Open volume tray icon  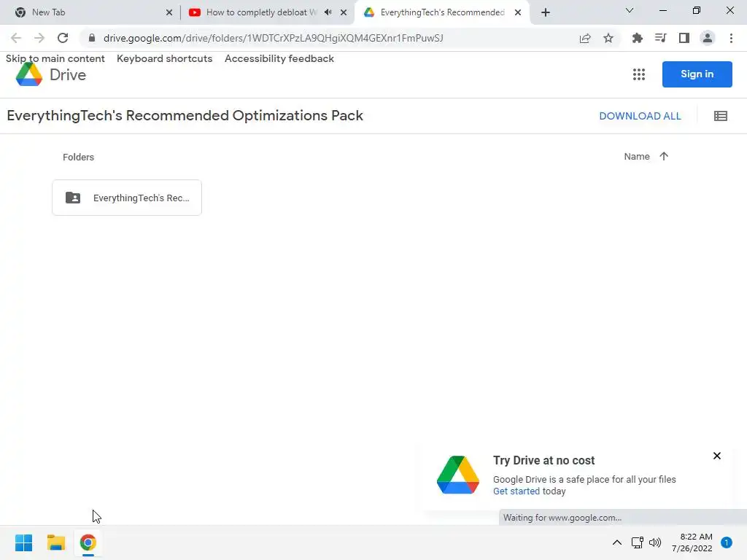(656, 542)
